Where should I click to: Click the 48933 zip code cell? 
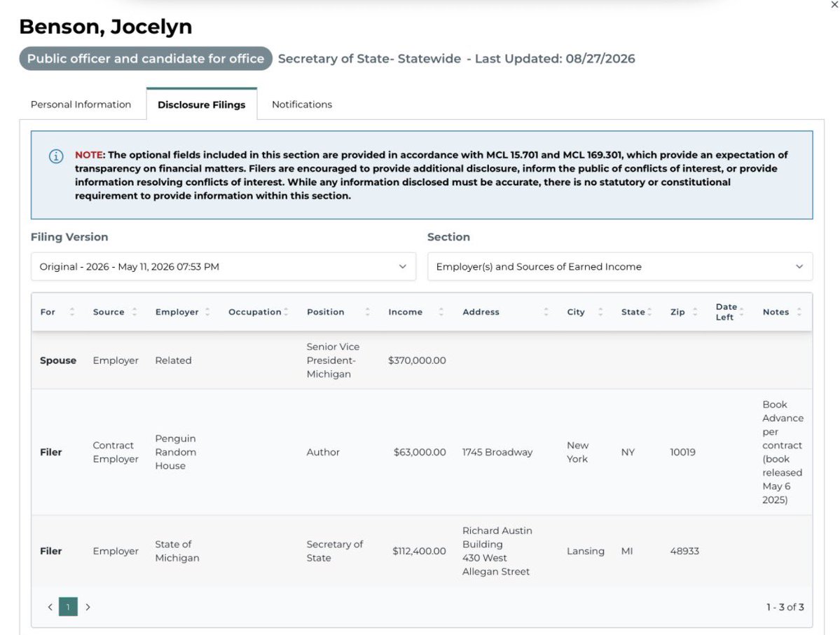[x=684, y=551]
